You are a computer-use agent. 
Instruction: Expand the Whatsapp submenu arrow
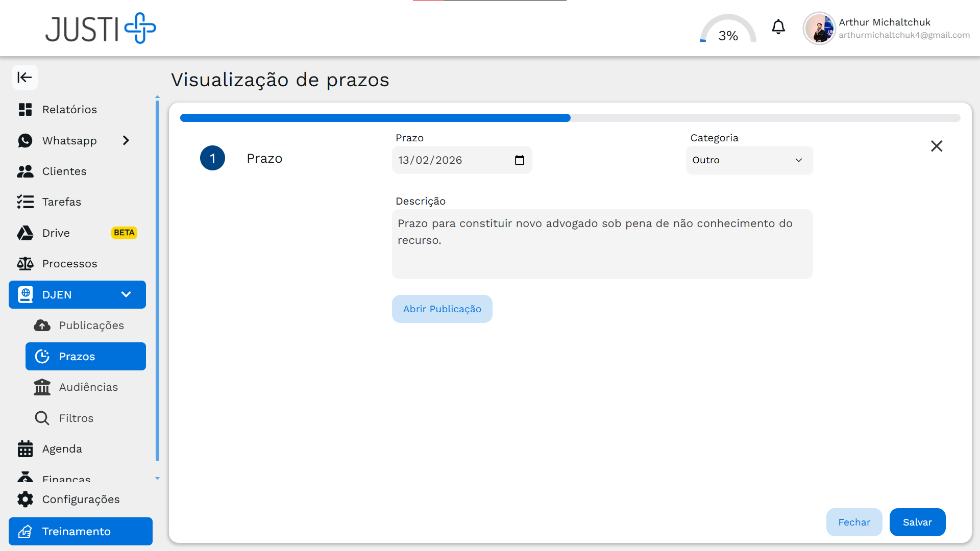click(126, 140)
